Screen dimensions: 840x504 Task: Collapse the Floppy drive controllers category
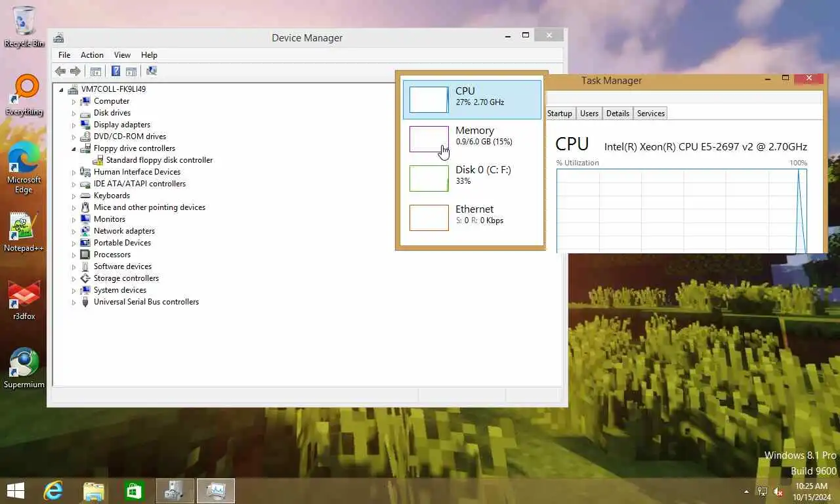click(x=73, y=148)
